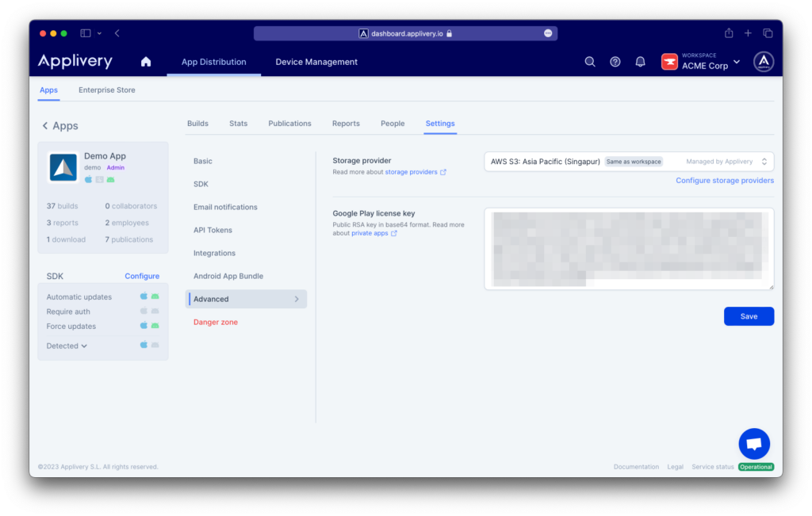Open the private apps link
The height and width of the screenshot is (516, 812).
(x=370, y=233)
